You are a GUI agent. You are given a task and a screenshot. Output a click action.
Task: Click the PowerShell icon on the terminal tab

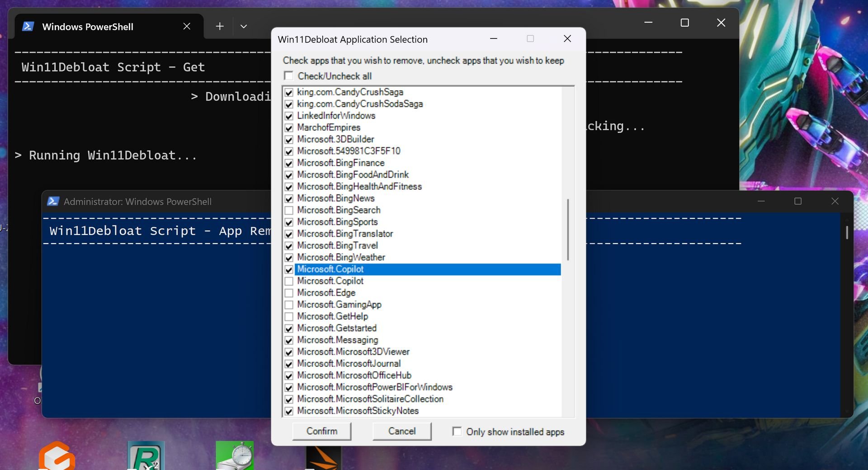tap(28, 27)
